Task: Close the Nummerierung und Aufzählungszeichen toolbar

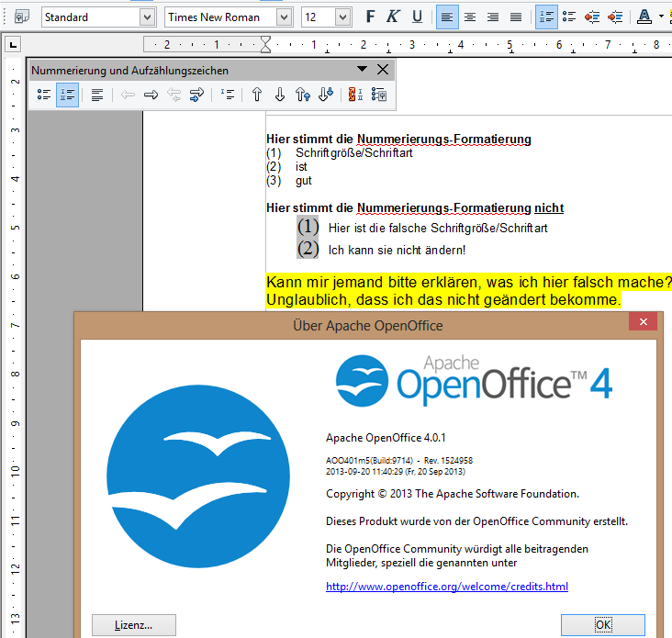Action: coord(383,70)
